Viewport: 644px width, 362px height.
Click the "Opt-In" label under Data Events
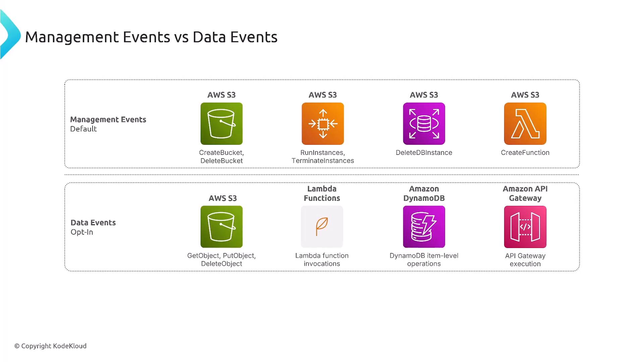coord(82,232)
